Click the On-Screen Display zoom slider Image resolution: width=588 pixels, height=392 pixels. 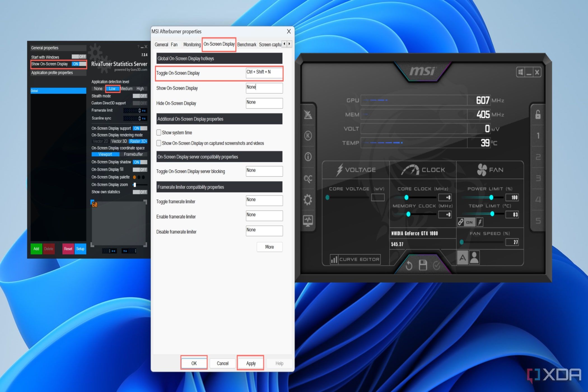point(140,185)
